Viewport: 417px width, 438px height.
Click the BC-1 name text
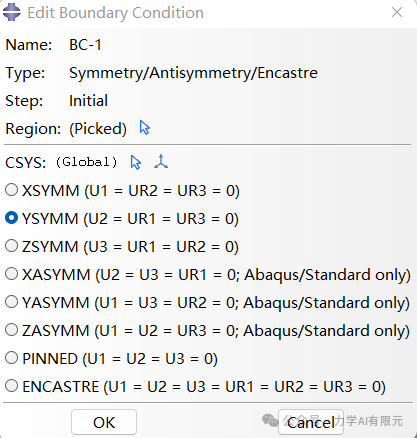coord(85,45)
